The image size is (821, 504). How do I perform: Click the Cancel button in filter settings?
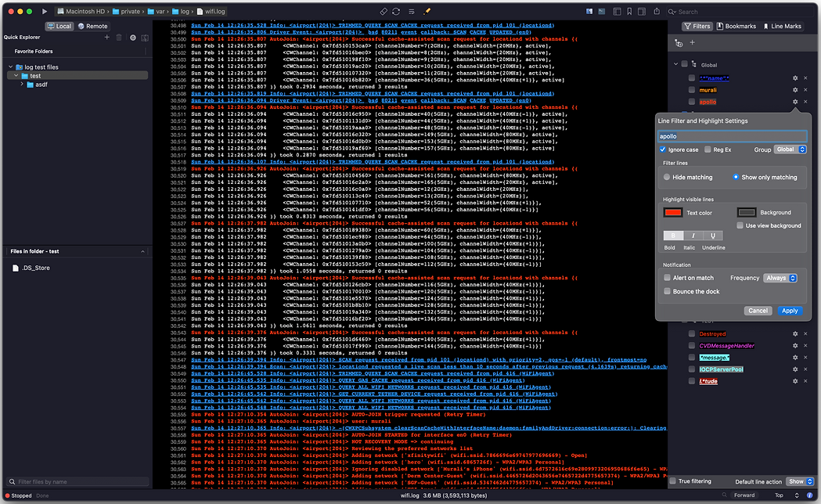758,311
